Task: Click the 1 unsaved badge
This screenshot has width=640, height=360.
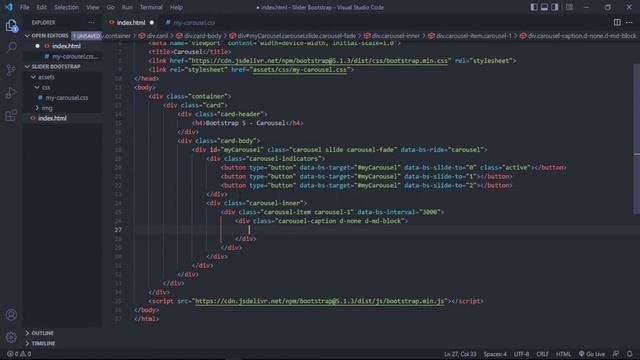Action: 87,36
